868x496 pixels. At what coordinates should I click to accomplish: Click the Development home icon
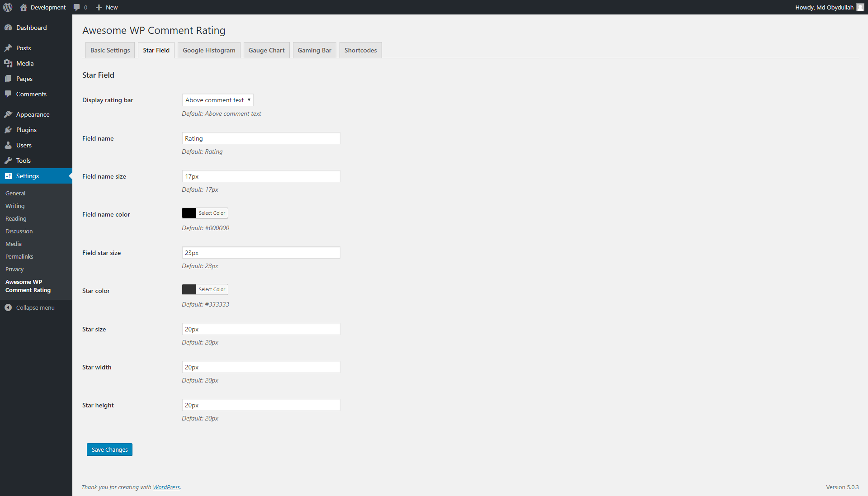tap(24, 7)
